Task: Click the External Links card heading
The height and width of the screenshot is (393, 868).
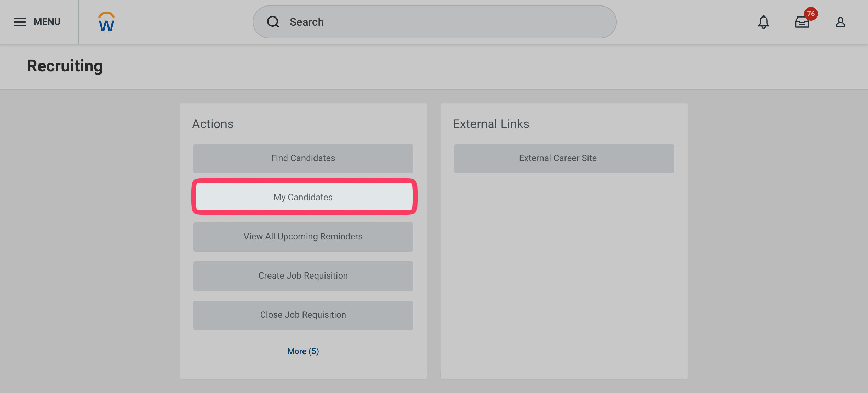Action: (491, 124)
